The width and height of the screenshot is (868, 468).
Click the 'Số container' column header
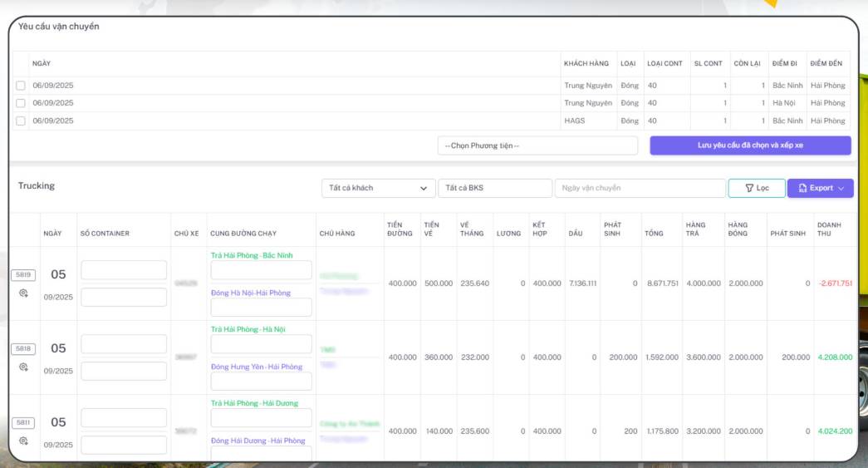coord(105,234)
